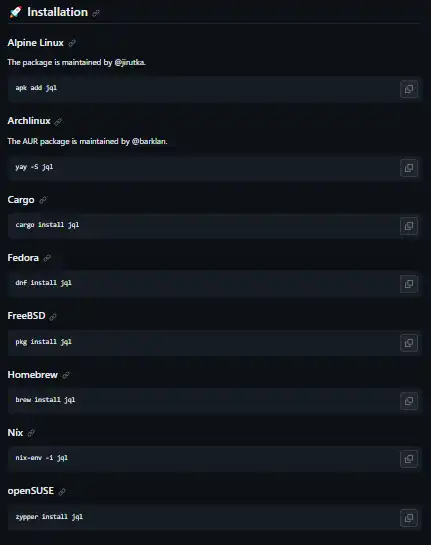Open the Fedora heading anchor link
Viewport: 431px width, 545px height.
click(47, 258)
